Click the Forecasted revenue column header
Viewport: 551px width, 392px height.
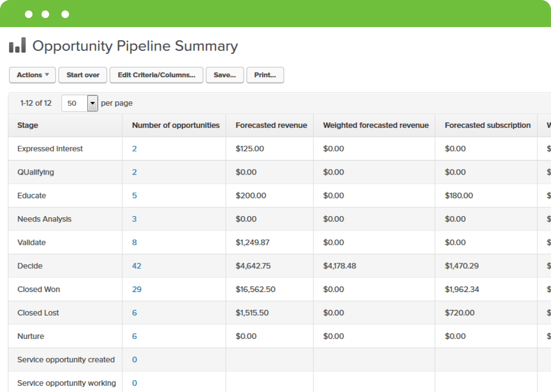point(271,125)
